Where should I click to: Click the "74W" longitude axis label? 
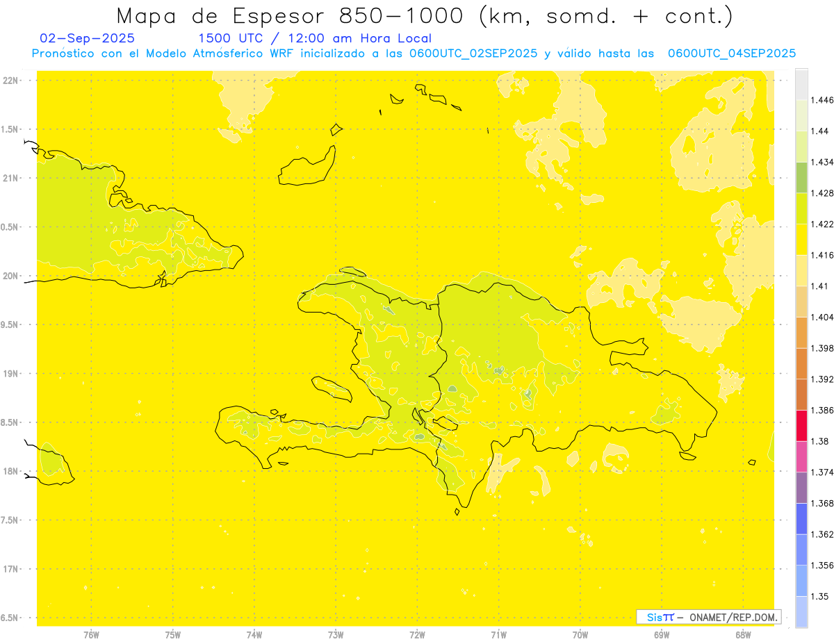click(254, 635)
